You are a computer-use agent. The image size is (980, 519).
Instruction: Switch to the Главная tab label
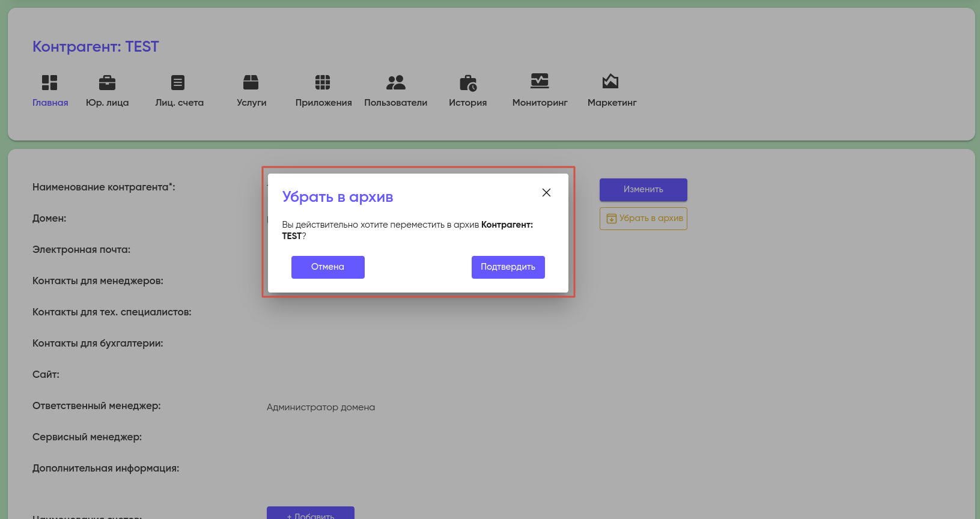[x=50, y=103]
